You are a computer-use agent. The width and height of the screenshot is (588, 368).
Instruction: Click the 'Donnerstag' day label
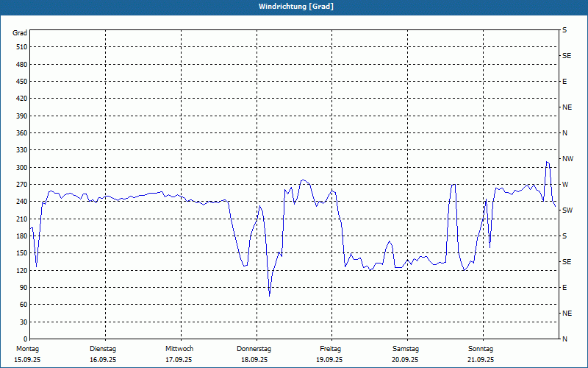point(254,349)
